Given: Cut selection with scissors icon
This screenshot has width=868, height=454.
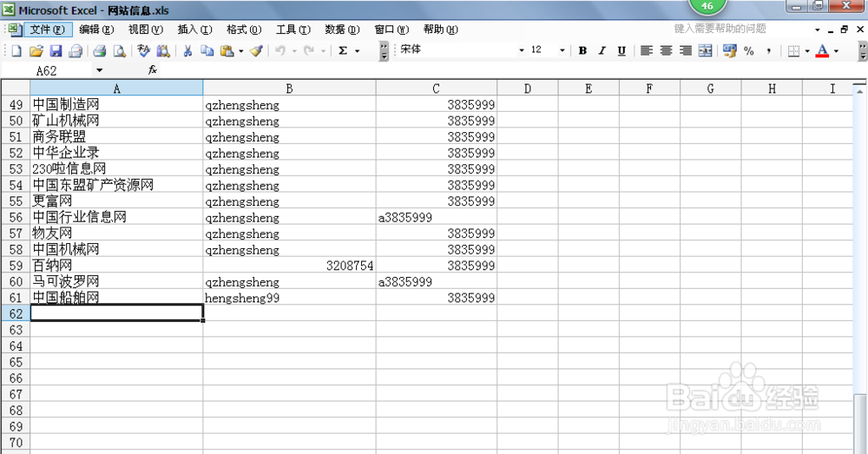Looking at the screenshot, I should tap(187, 51).
